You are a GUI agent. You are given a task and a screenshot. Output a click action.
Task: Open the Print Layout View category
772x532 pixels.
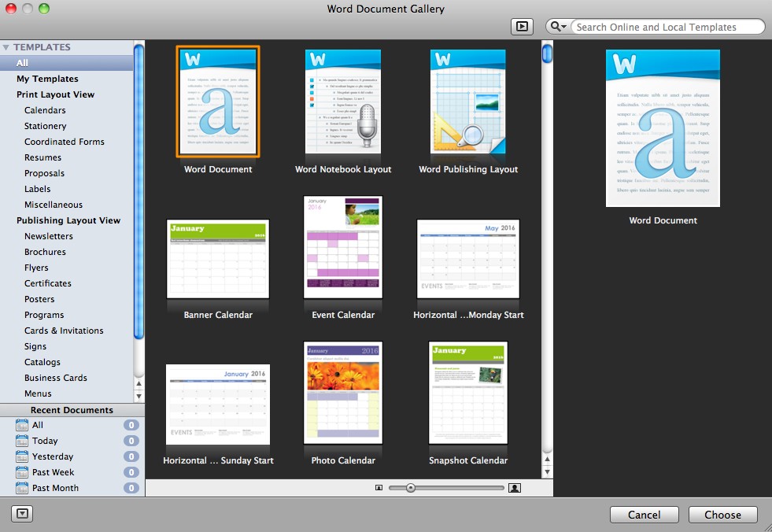coord(55,94)
